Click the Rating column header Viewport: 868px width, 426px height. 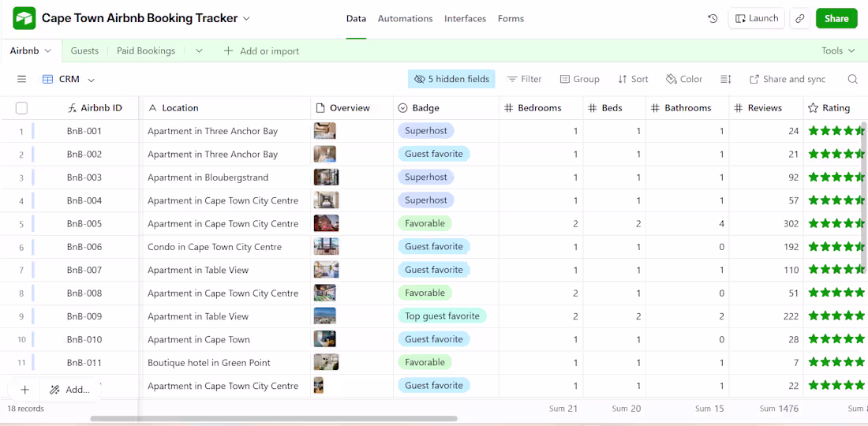pyautogui.click(x=836, y=108)
